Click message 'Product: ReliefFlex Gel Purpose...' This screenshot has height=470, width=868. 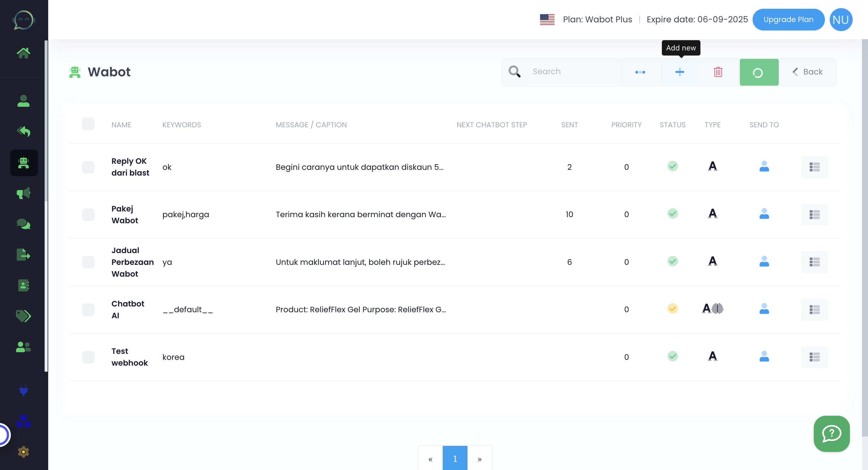coord(361,310)
